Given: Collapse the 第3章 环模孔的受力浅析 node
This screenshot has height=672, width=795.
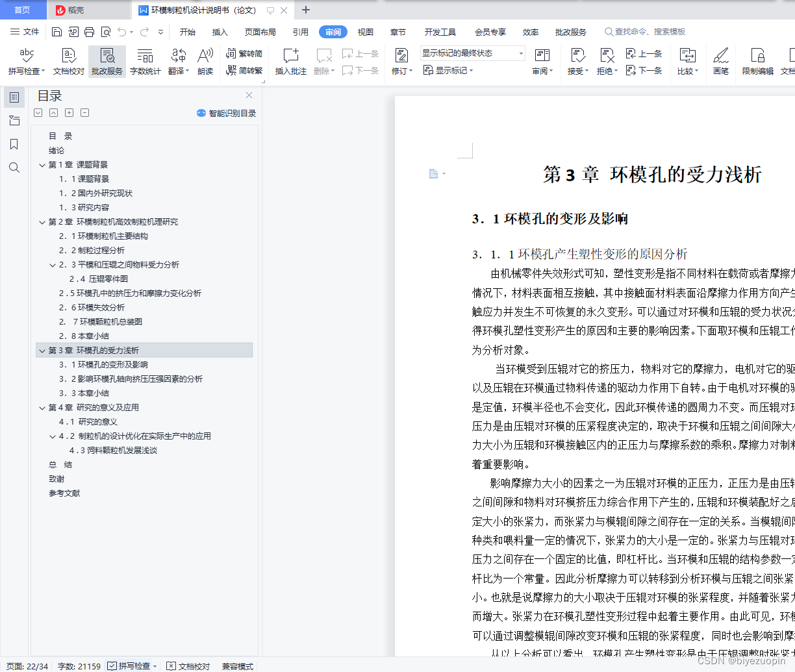Looking at the screenshot, I should click(42, 351).
